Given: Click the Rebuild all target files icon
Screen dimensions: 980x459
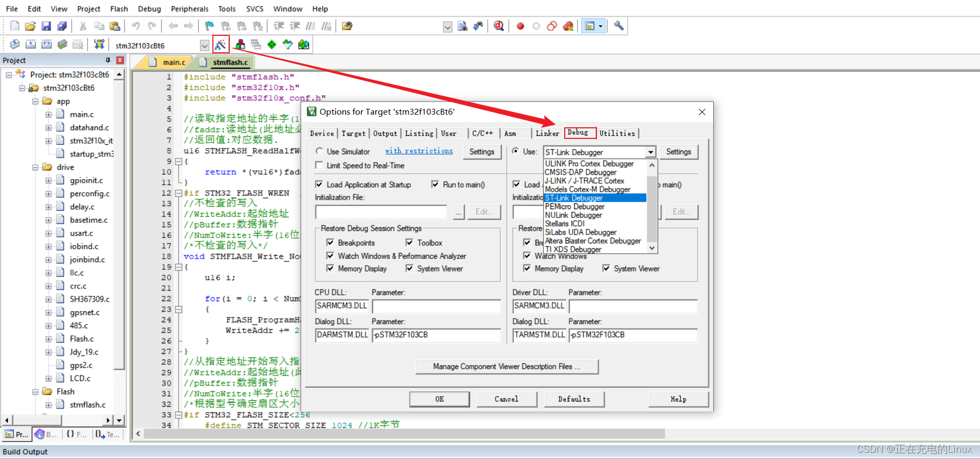Looking at the screenshot, I should coord(46,44).
